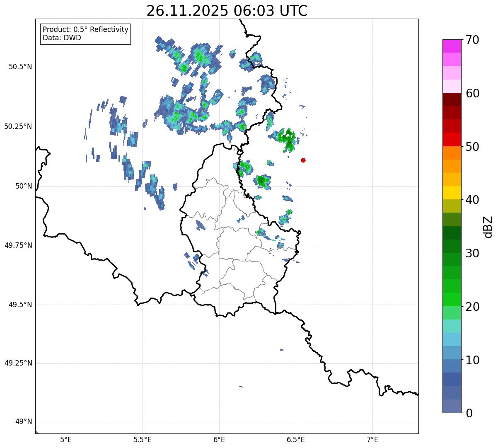Click the bright green colorbar swatch above 20
498x448 pixels.
pos(452,299)
